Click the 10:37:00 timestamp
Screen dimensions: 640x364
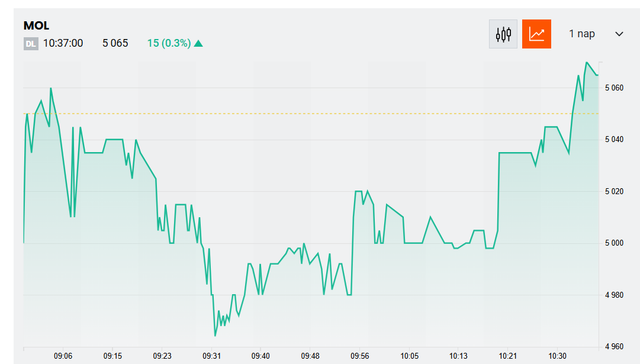(63, 43)
